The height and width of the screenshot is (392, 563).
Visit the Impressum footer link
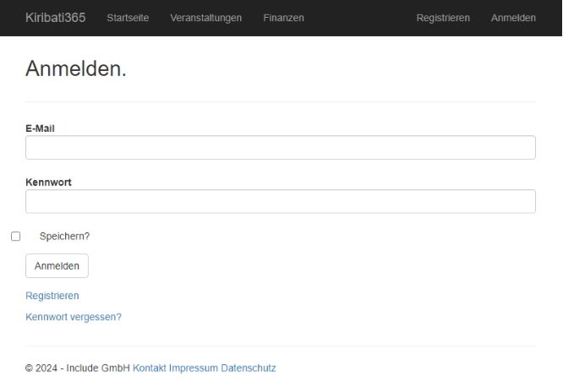[x=194, y=368]
